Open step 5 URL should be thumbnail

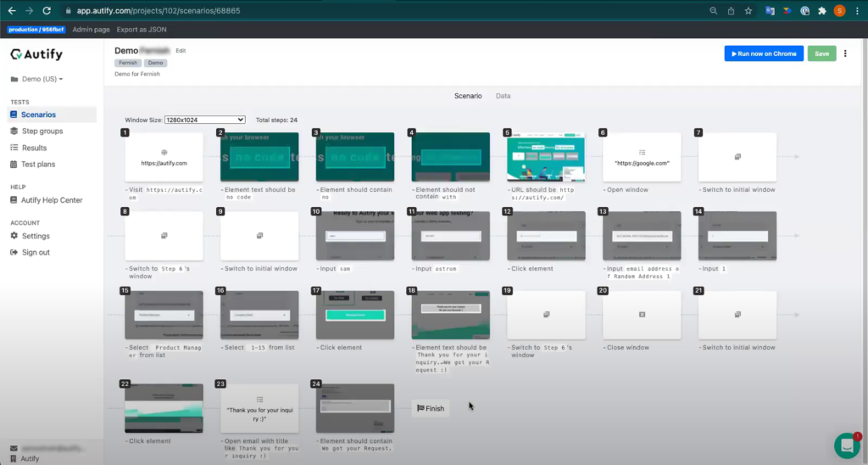[547, 157]
